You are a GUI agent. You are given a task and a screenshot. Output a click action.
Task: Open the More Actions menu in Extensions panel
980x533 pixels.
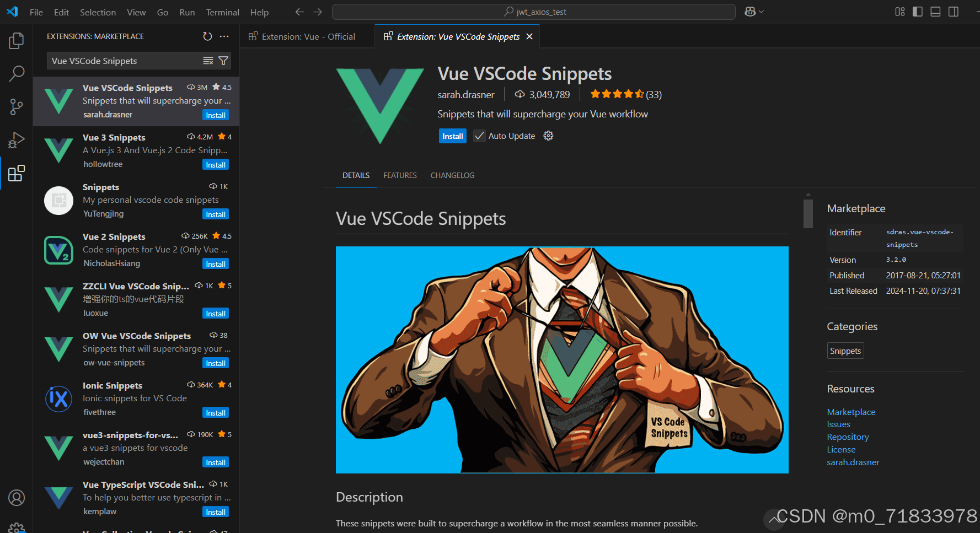(x=224, y=36)
